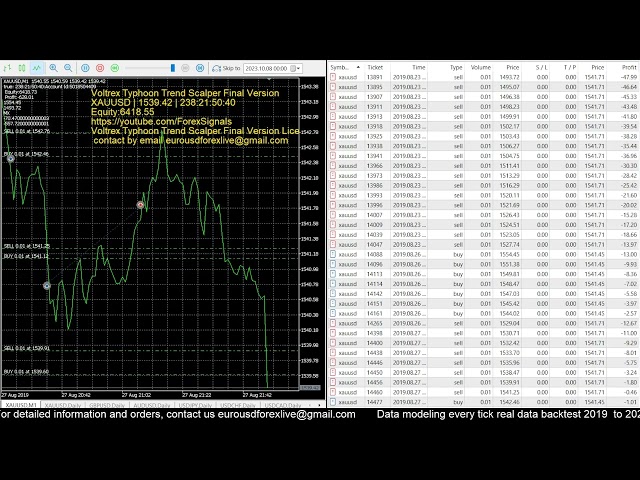
Task: Stop the backtest with red button
Action: pos(100,68)
